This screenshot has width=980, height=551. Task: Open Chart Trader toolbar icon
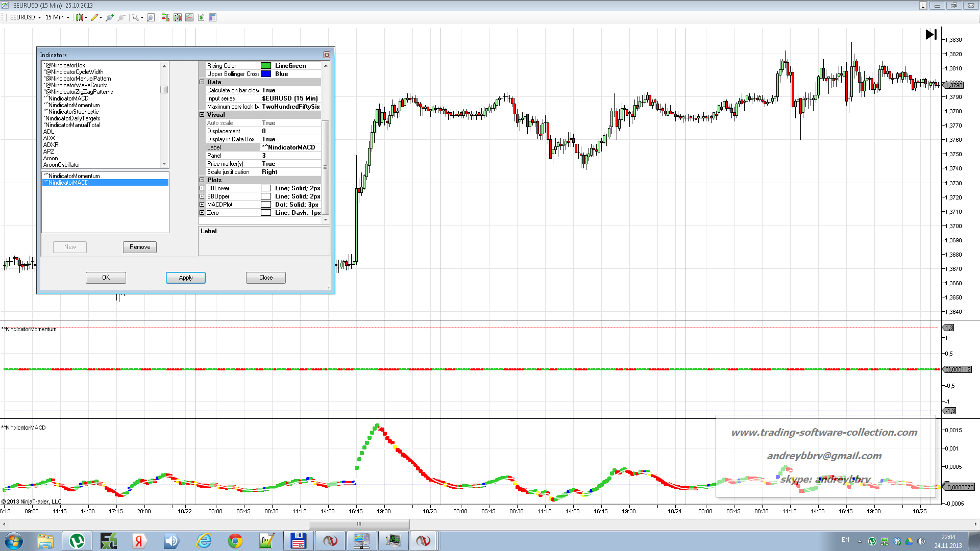point(165,17)
